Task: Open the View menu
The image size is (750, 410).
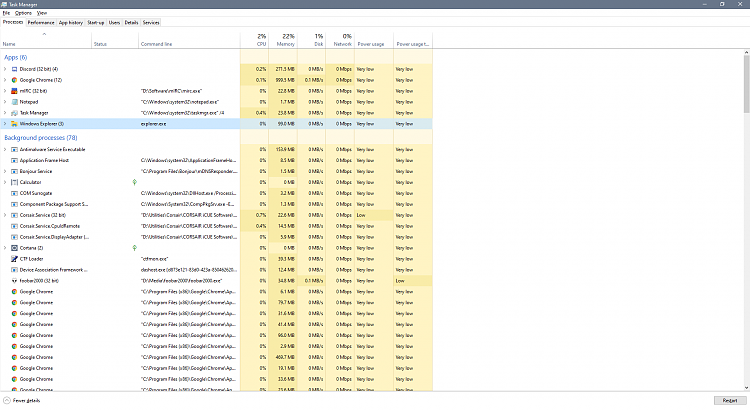Action: tap(42, 13)
